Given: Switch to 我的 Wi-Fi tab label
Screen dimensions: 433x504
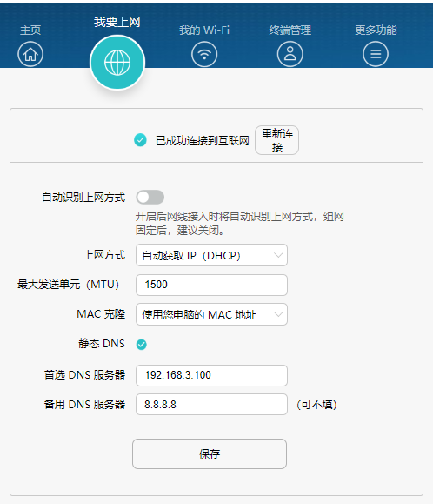Looking at the screenshot, I should (x=204, y=30).
